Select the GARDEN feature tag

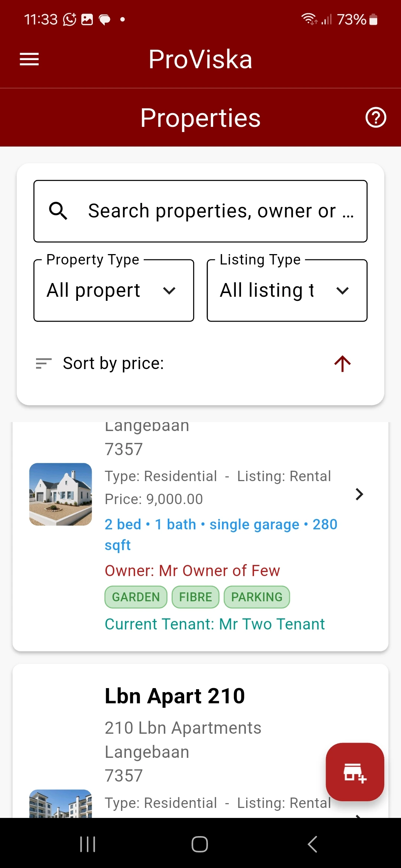[x=136, y=597]
